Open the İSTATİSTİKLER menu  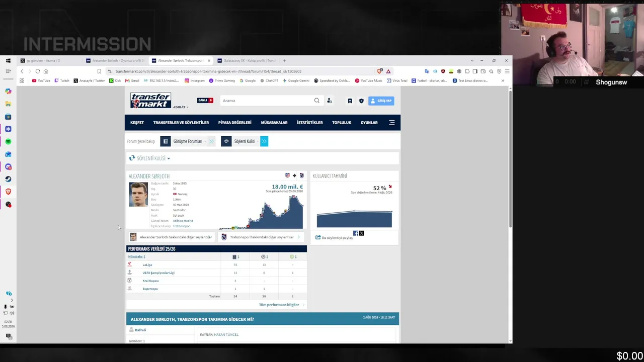(x=310, y=123)
